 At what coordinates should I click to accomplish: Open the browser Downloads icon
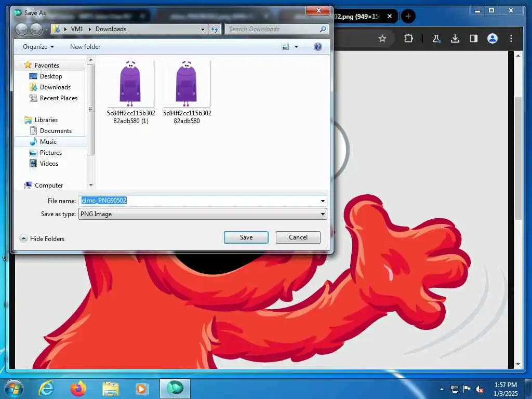click(455, 38)
